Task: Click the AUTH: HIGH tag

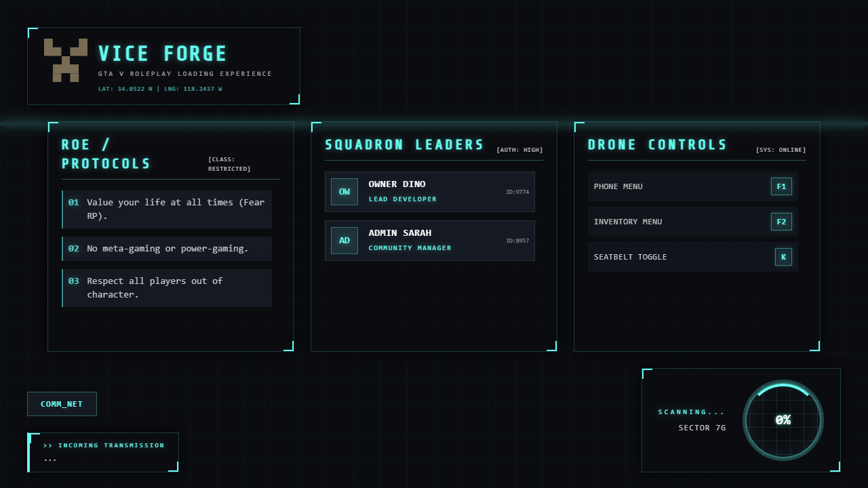Action: [x=519, y=150]
